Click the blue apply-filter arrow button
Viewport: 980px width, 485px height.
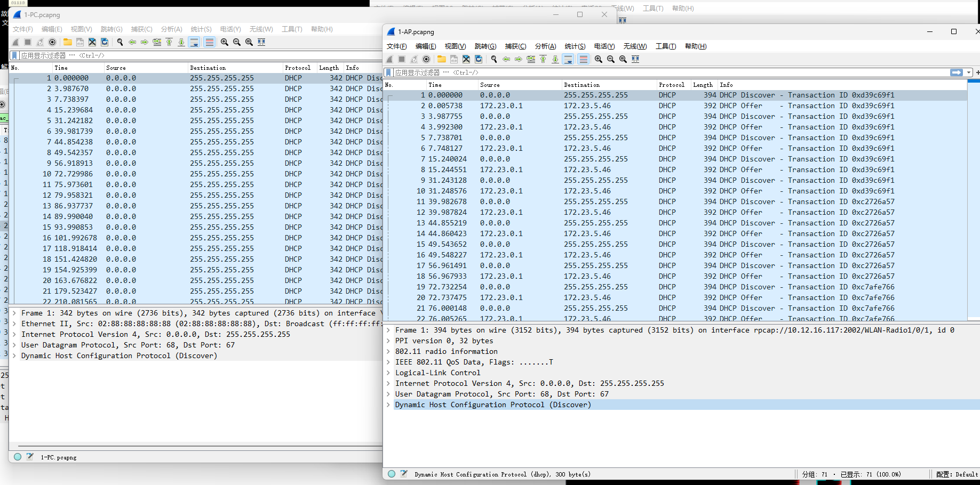coord(957,72)
